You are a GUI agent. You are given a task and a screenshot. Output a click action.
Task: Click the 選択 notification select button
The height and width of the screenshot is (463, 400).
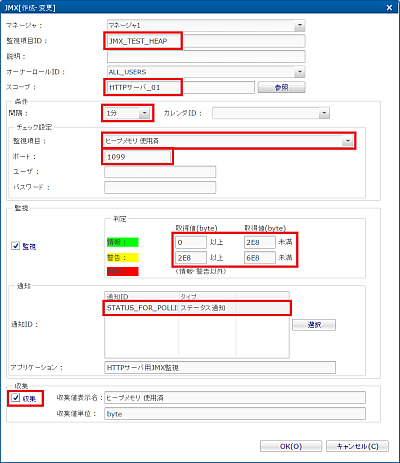click(x=314, y=325)
